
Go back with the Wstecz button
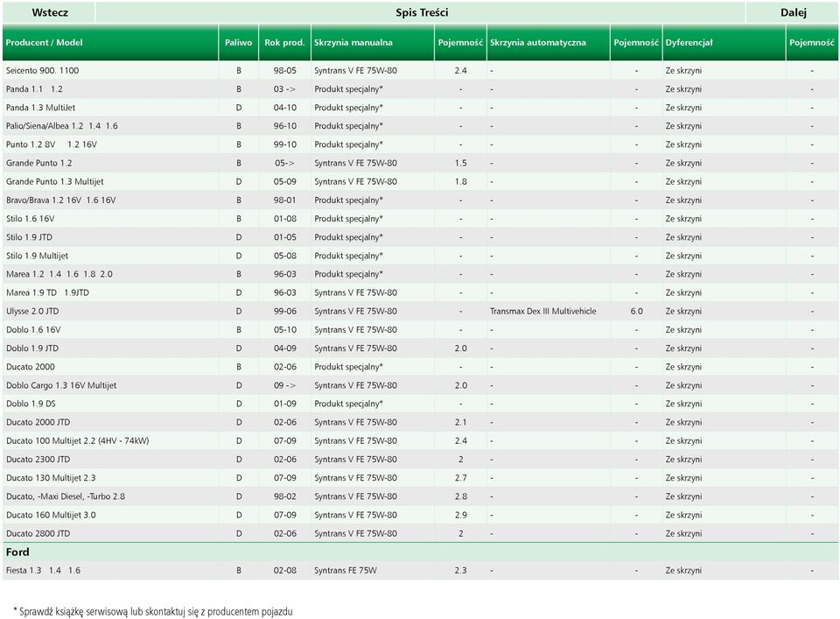(x=49, y=12)
